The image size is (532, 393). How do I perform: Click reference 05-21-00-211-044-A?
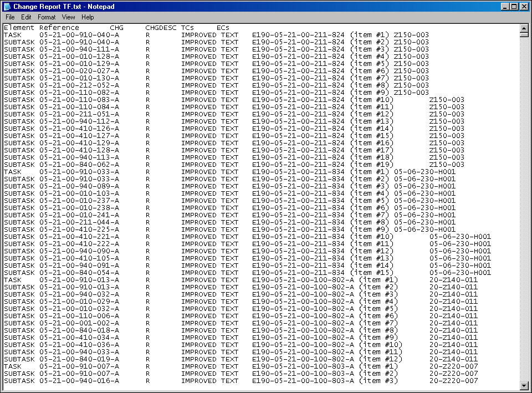79,223
